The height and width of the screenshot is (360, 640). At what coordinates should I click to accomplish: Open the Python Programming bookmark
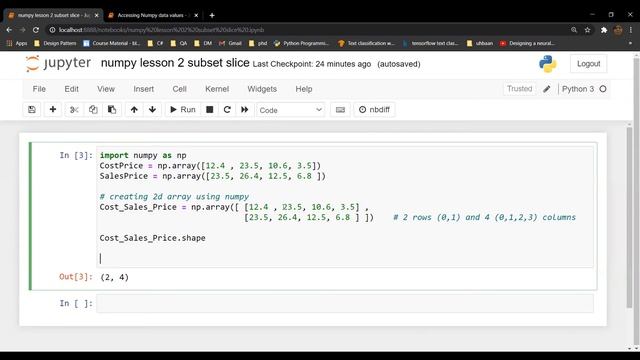301,43
